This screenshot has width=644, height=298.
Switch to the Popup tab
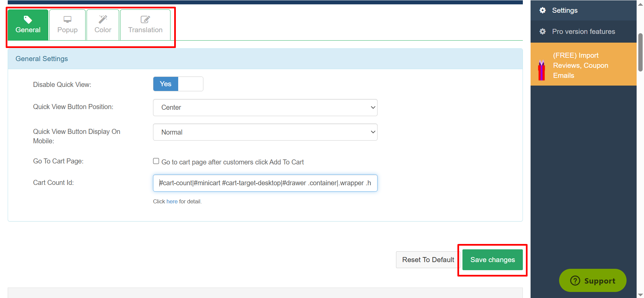coord(67,25)
